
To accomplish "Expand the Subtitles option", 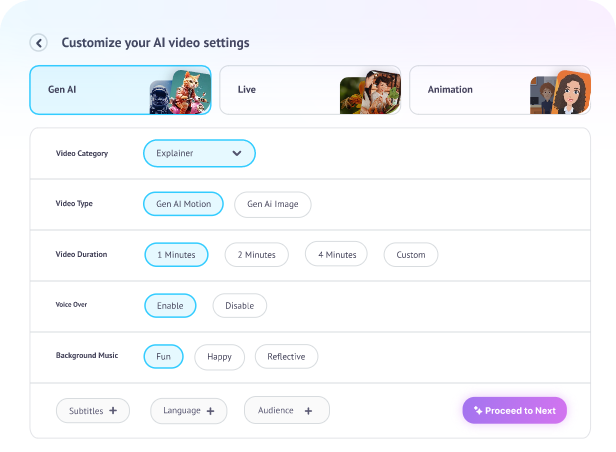I will pyautogui.click(x=93, y=411).
